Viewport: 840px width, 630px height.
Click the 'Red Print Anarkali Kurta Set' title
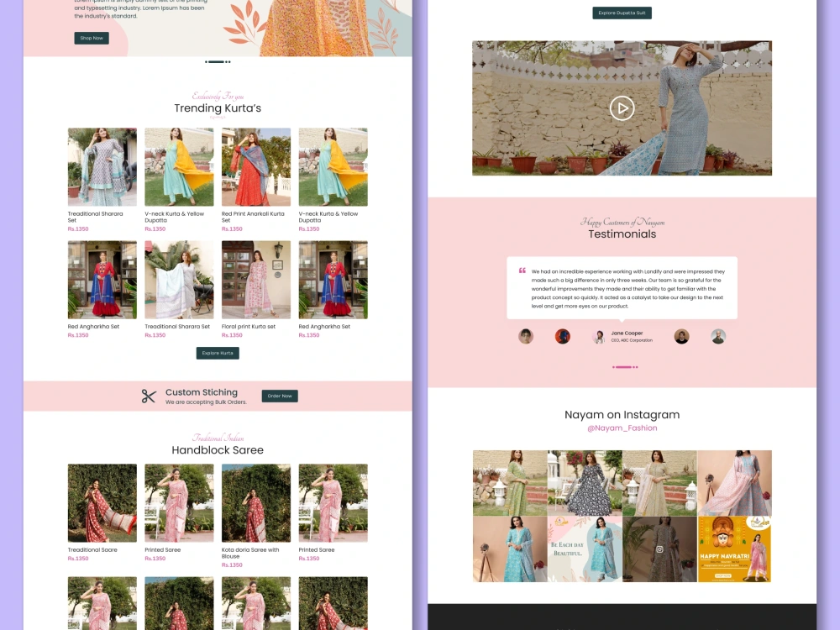coord(253,217)
